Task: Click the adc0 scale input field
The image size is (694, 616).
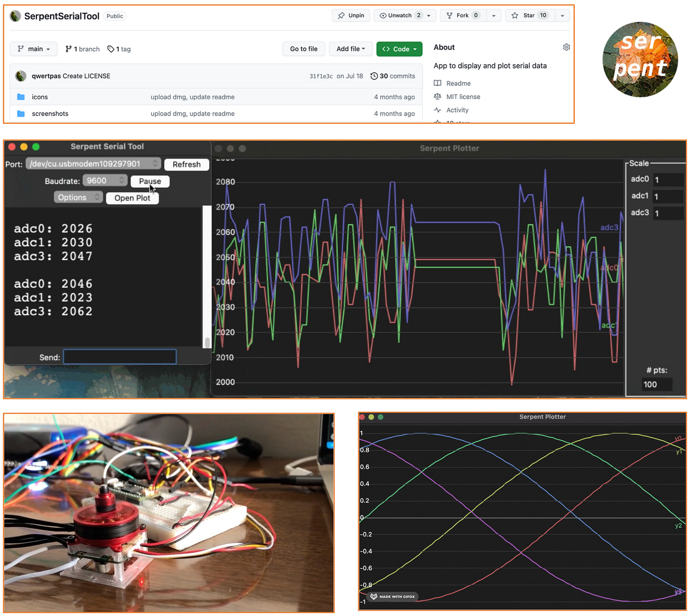Action: click(x=668, y=180)
